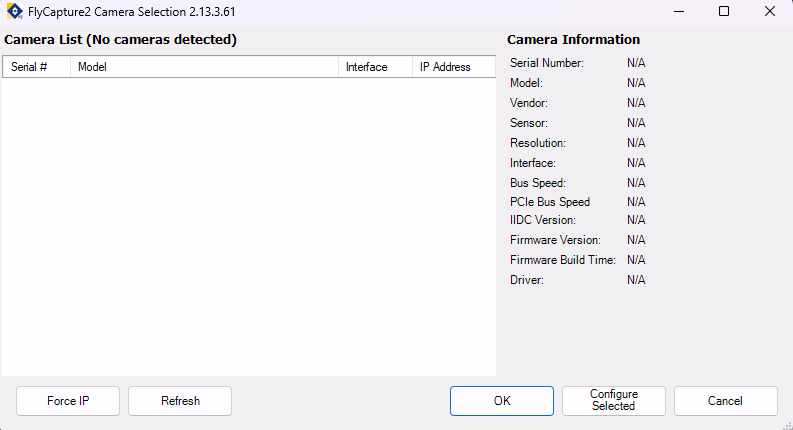Click the PCIe Bus Speed label
This screenshot has height=430, width=793.
pos(550,202)
